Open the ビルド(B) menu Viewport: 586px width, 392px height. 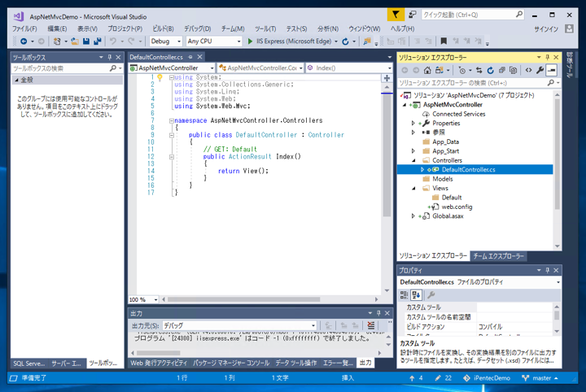tap(163, 28)
